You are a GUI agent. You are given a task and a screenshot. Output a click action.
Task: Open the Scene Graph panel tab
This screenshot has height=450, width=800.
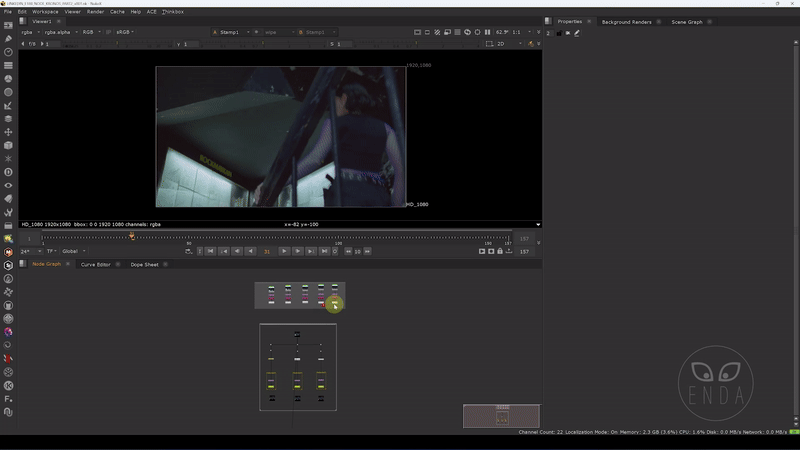click(686, 21)
